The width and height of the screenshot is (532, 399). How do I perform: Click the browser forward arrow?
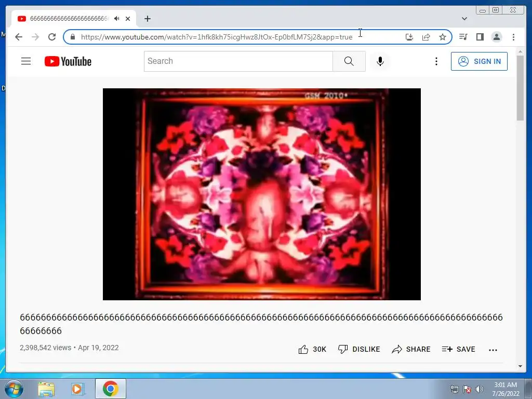click(35, 37)
